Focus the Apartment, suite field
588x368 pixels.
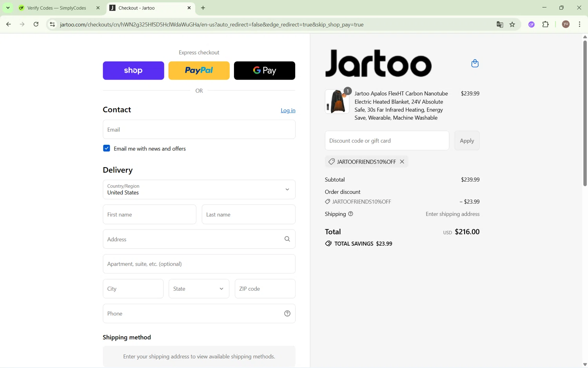[199, 264]
